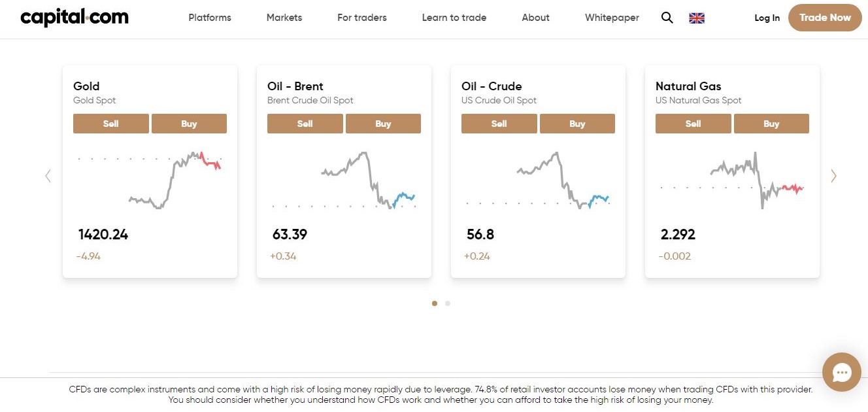Viewport: 868px width, 412px height.
Task: Open the Natural Gas price chart
Action: coord(732,180)
